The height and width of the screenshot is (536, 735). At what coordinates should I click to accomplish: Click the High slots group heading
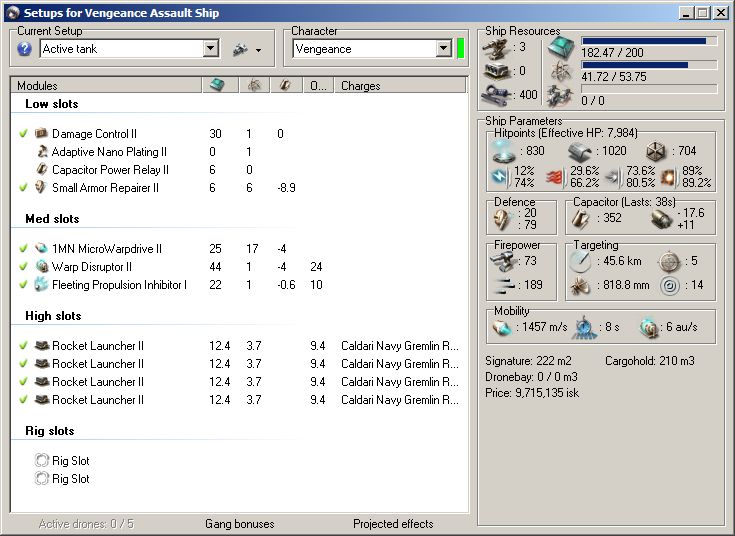click(53, 316)
